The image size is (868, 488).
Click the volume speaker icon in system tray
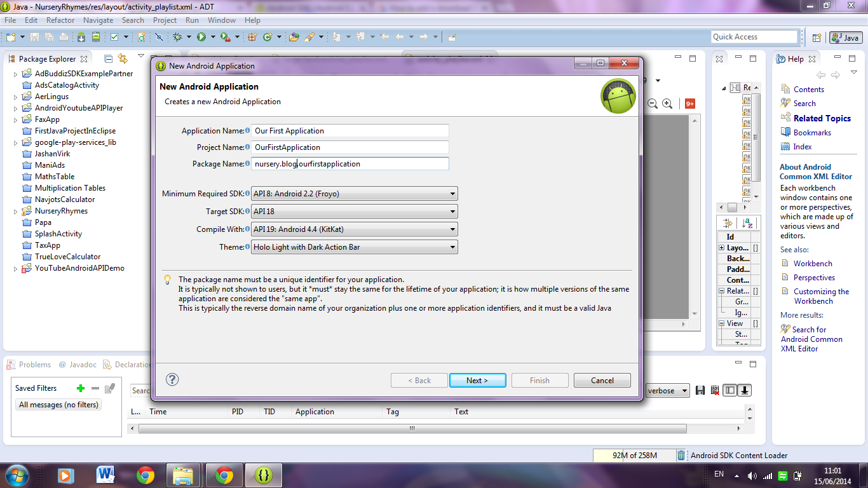coord(753,475)
